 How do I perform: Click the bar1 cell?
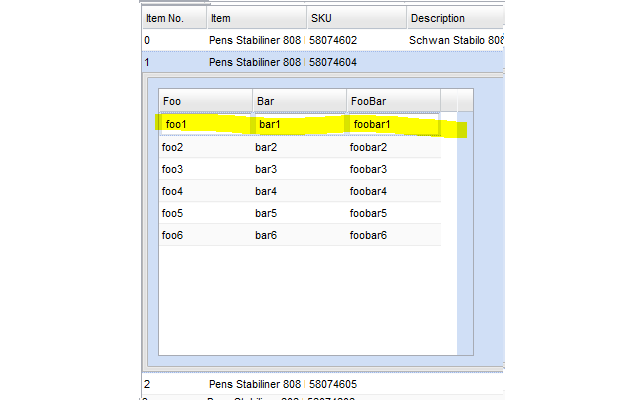(x=299, y=125)
